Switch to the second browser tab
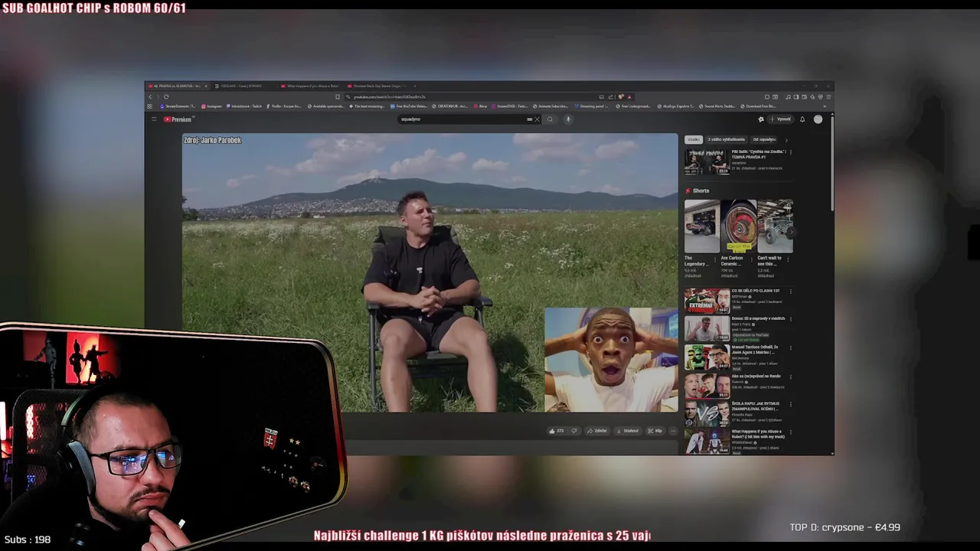This screenshot has height=551, width=980. (x=243, y=86)
